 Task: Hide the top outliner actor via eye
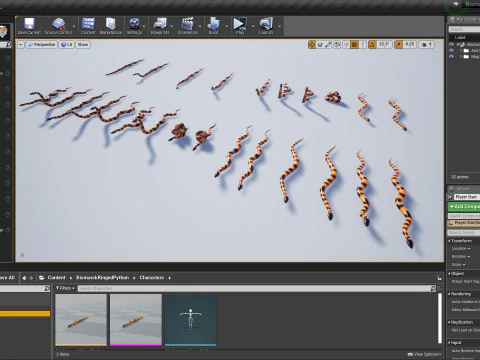coord(451,44)
